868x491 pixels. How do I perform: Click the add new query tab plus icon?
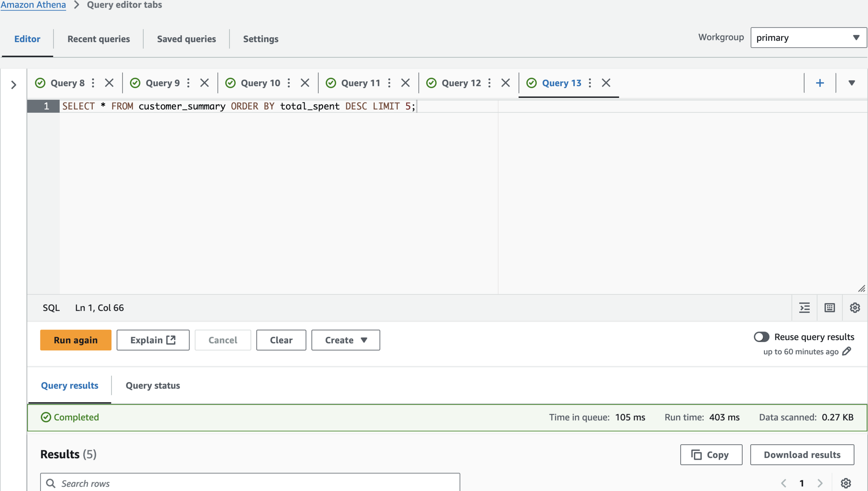(820, 83)
